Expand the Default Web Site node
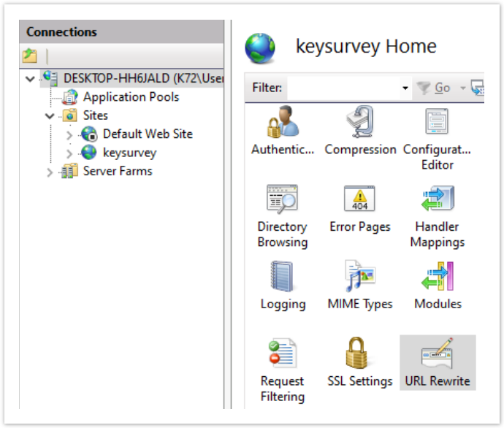 pos(69,134)
